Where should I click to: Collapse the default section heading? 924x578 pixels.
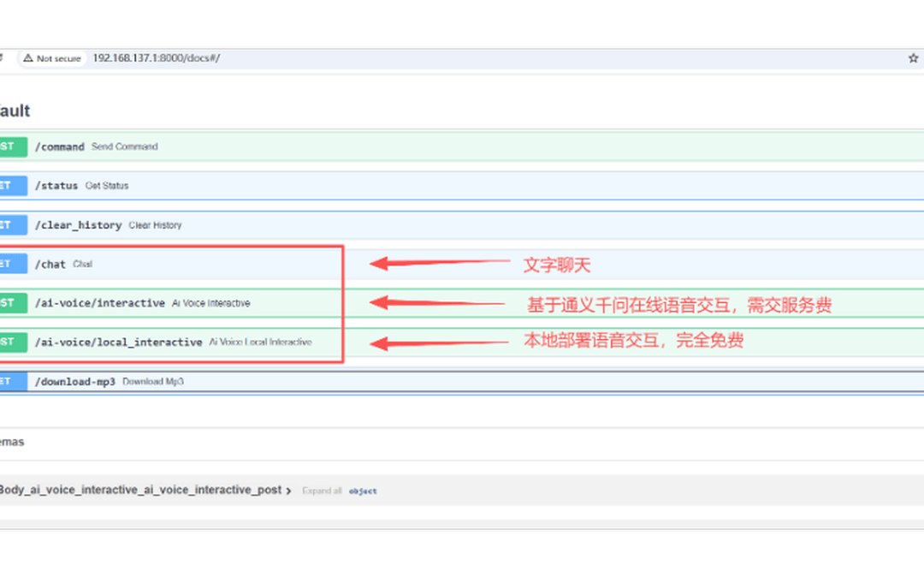(15, 110)
